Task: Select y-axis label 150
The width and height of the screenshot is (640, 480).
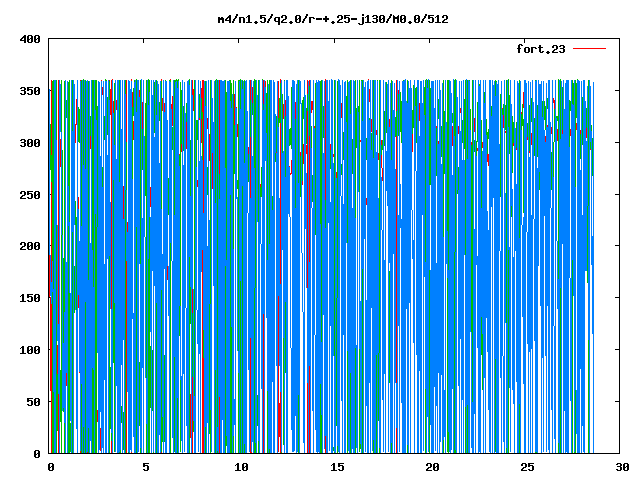Action: click(x=30, y=298)
